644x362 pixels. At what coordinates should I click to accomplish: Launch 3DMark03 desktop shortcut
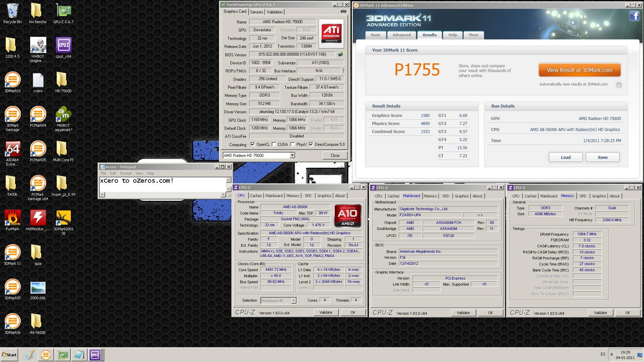12,82
